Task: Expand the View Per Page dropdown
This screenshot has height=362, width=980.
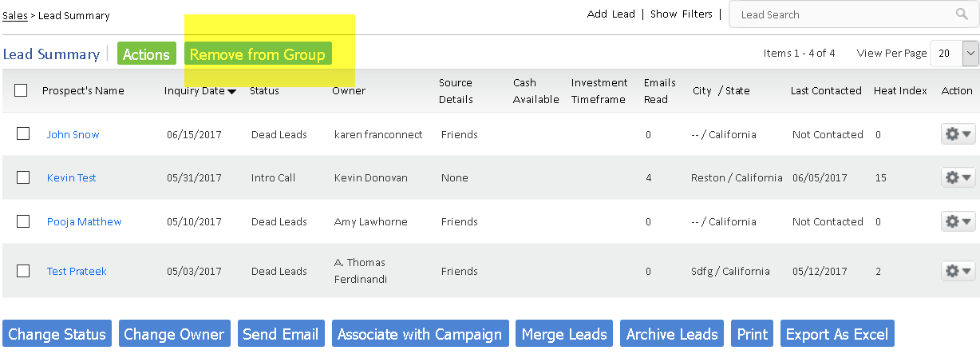Action: [970, 54]
